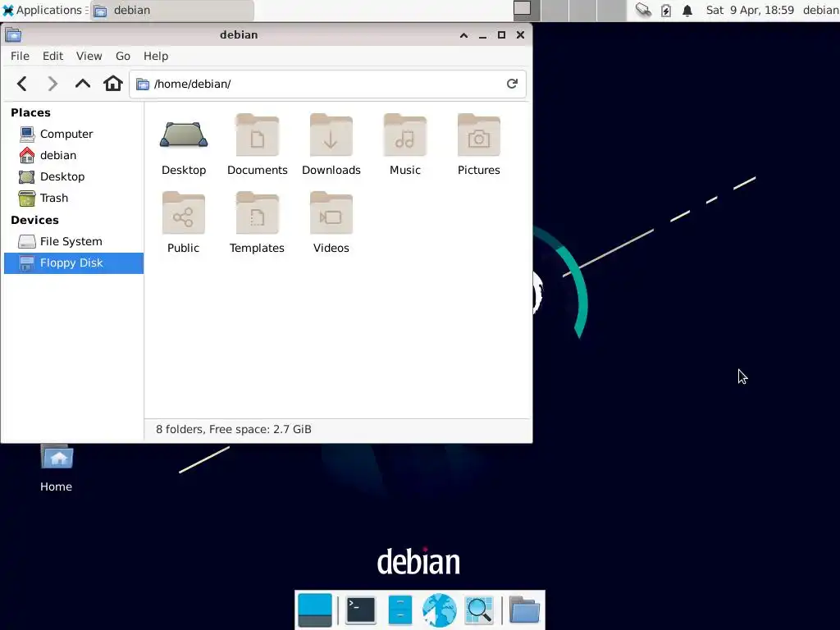Open the Templates folder

point(257,223)
